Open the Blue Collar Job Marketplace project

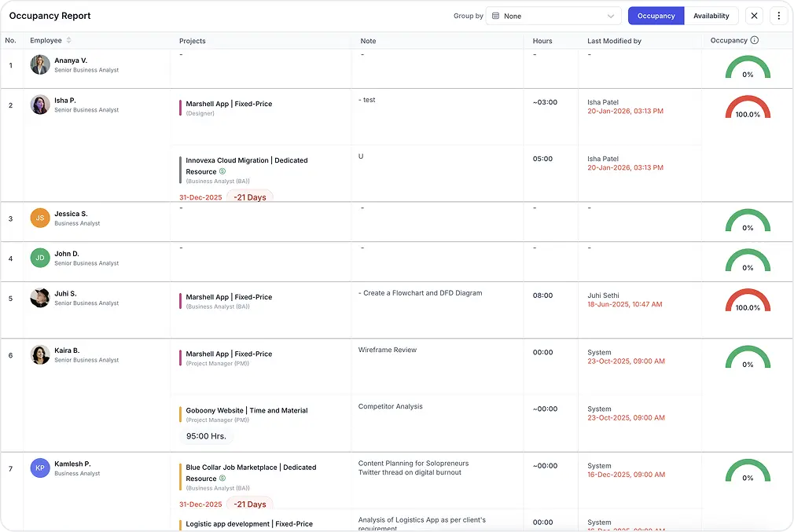tap(251, 473)
